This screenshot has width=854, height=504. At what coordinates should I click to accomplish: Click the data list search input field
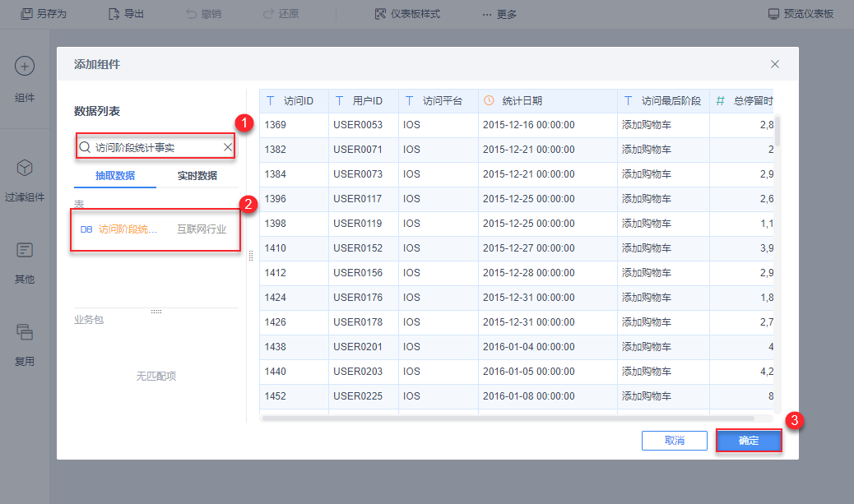[155, 147]
